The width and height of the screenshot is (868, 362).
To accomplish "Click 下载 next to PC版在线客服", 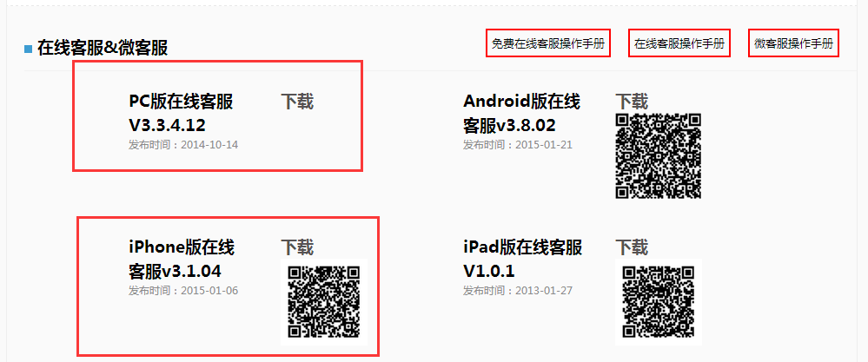I will (296, 102).
